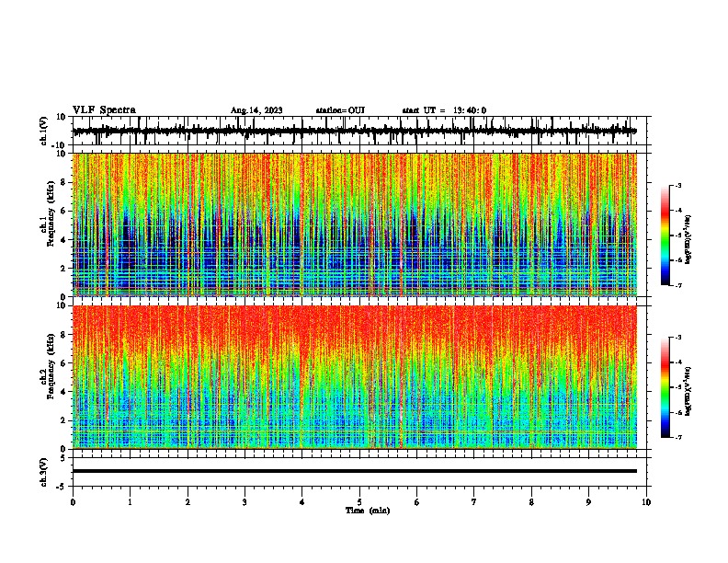Click time axis tick label 6

[417, 502]
